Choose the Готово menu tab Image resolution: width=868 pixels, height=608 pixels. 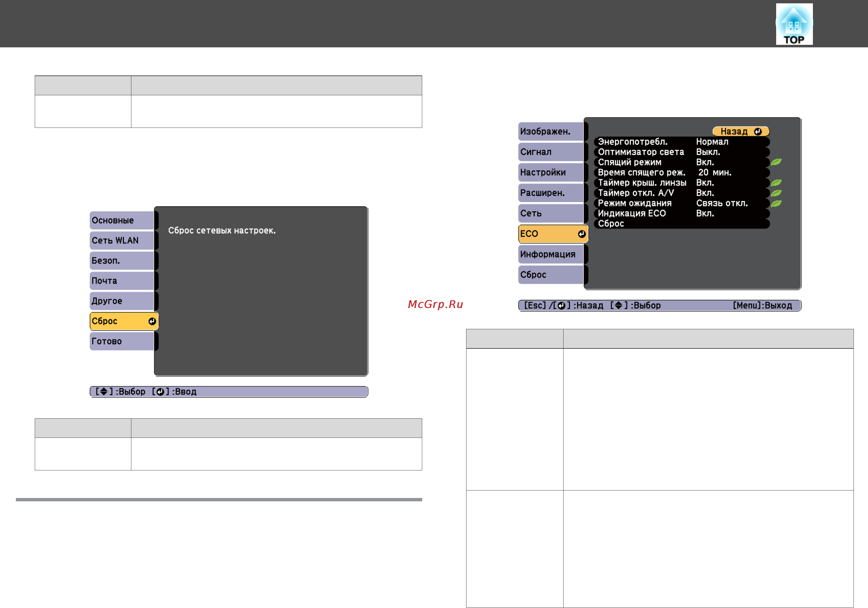pos(122,341)
